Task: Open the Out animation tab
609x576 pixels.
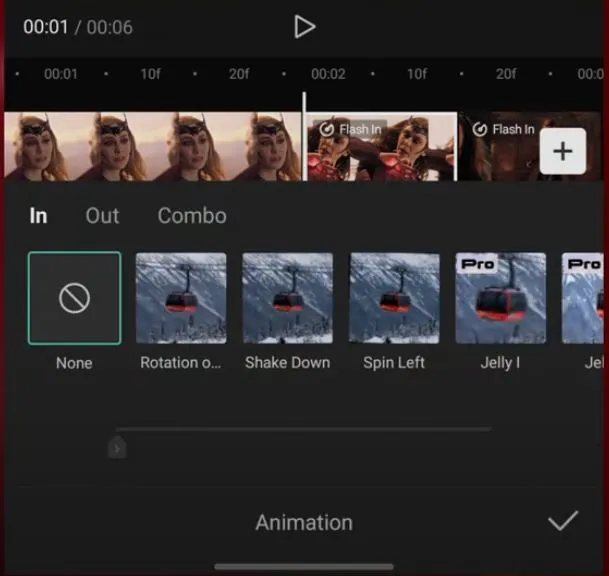Action: 102,216
